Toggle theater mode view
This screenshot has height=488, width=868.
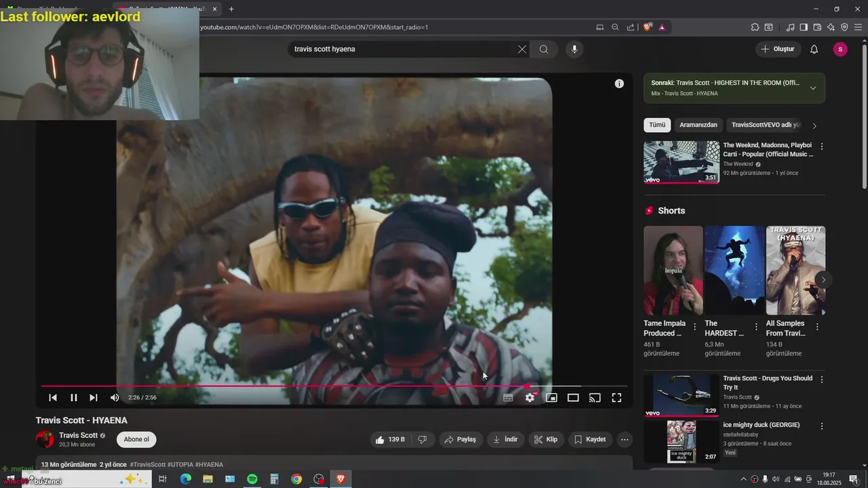coord(573,398)
